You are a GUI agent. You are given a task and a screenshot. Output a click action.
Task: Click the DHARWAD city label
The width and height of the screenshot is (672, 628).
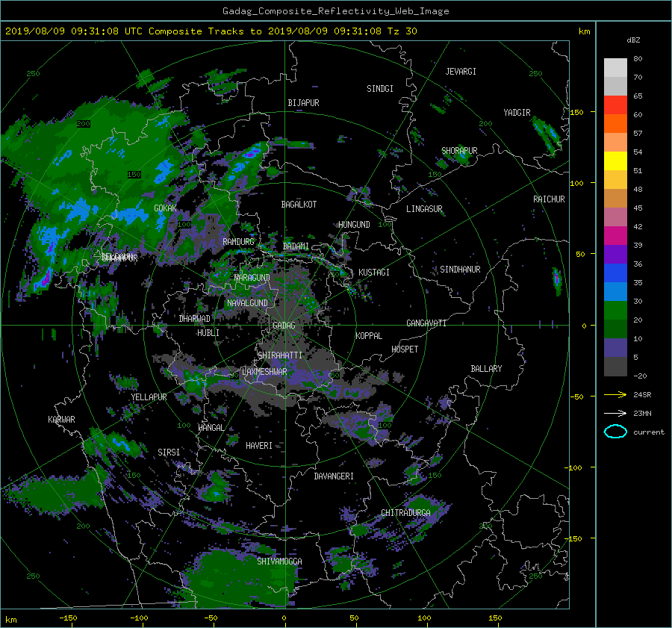tap(195, 319)
